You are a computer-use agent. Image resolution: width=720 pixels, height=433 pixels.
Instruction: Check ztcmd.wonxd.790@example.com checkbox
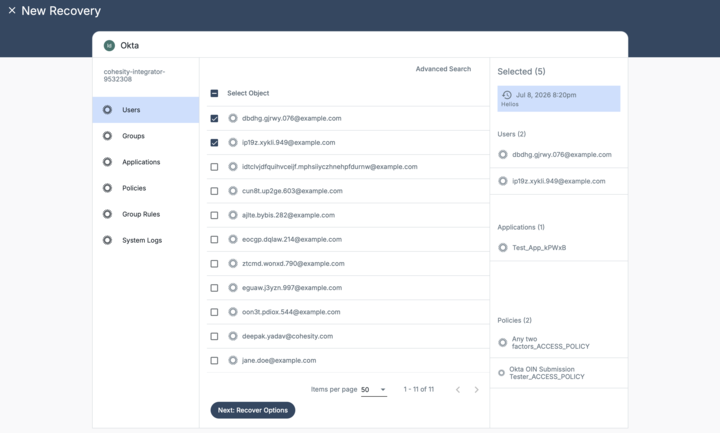(x=214, y=264)
